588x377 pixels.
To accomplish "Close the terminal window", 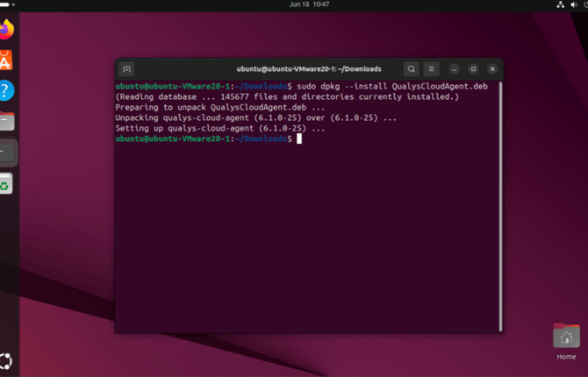I will pyautogui.click(x=492, y=69).
